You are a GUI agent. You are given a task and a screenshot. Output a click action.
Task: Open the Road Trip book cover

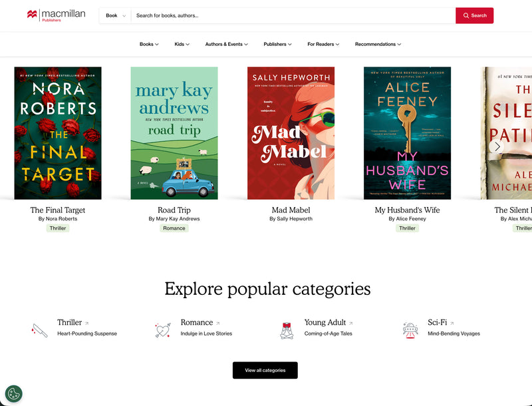[x=174, y=133]
